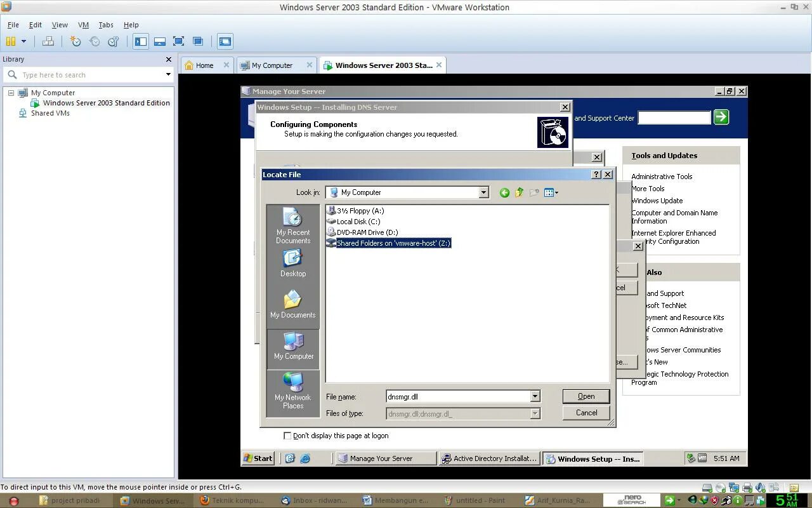Click Send Ctrl+Alt+Del toolbar icon

click(x=48, y=41)
